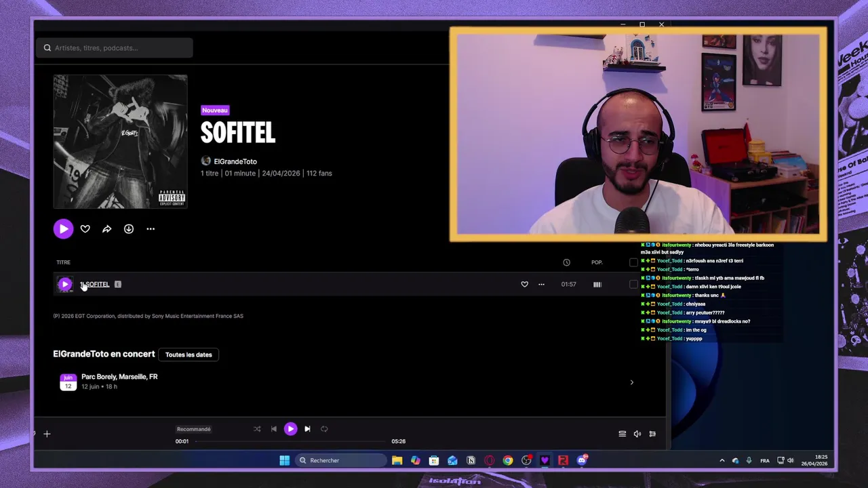Open system volume tray speaker icon

791,461
